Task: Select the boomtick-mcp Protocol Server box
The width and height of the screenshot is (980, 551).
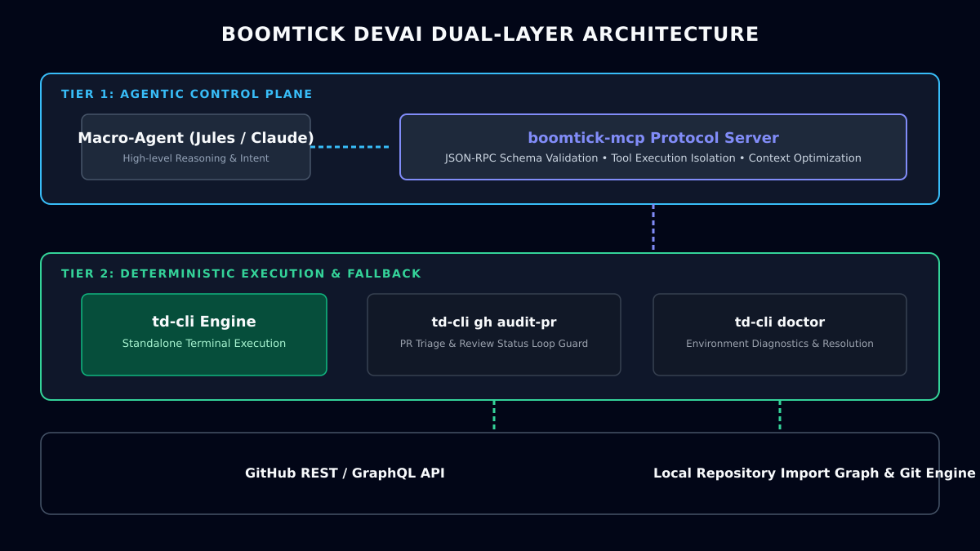Action: 653,147
